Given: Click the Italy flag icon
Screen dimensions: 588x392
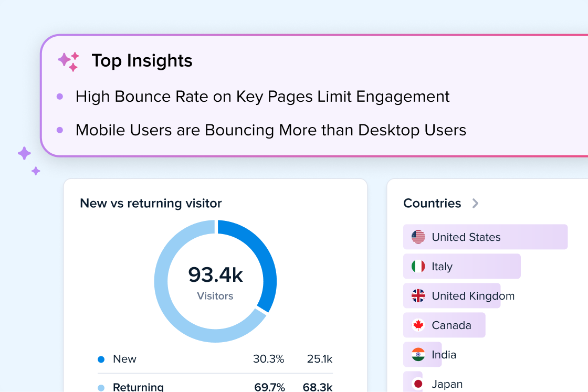Looking at the screenshot, I should 418,267.
